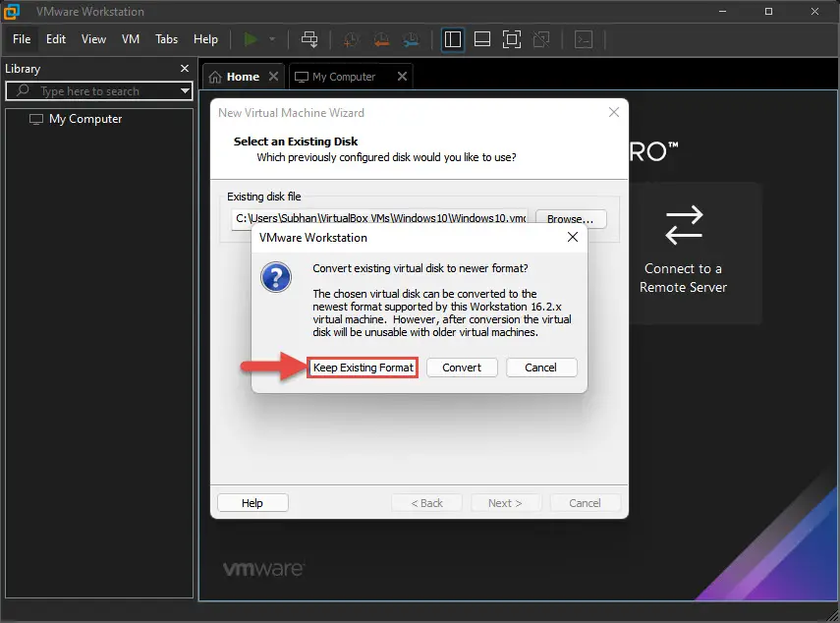Screen dimensions: 840x623
Task: Click the Existing disk file path field
Action: (x=380, y=218)
